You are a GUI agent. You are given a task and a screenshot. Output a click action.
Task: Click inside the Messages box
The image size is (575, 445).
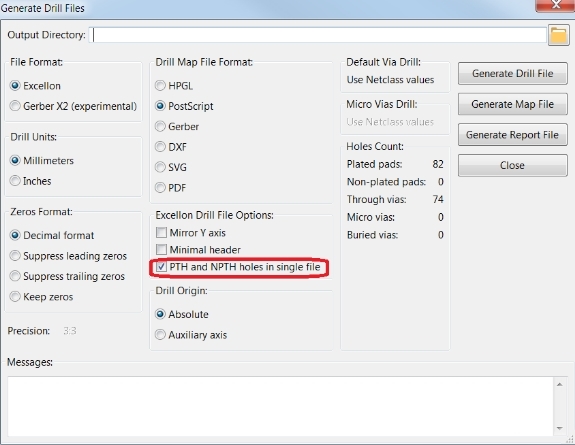[x=281, y=406]
